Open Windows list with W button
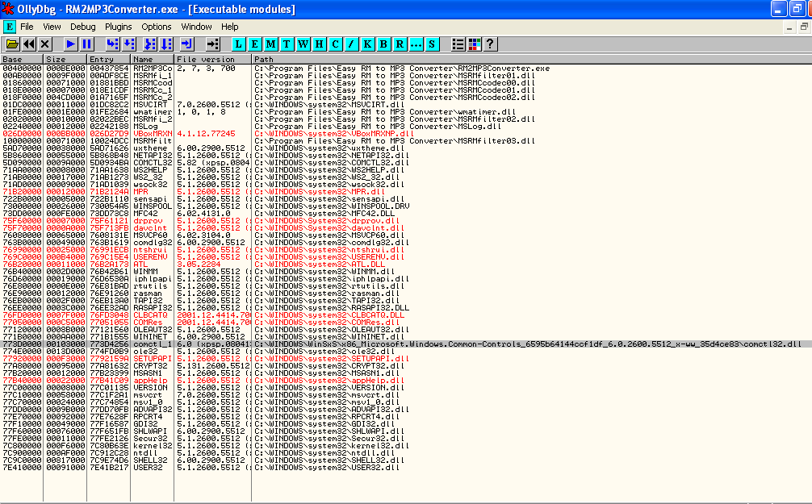 (303, 44)
